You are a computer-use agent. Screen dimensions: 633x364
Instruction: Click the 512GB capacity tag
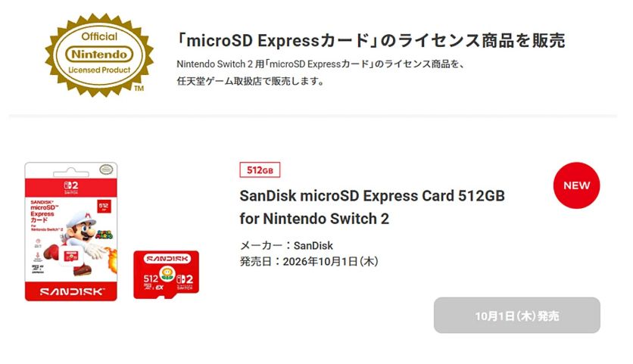[260, 170]
